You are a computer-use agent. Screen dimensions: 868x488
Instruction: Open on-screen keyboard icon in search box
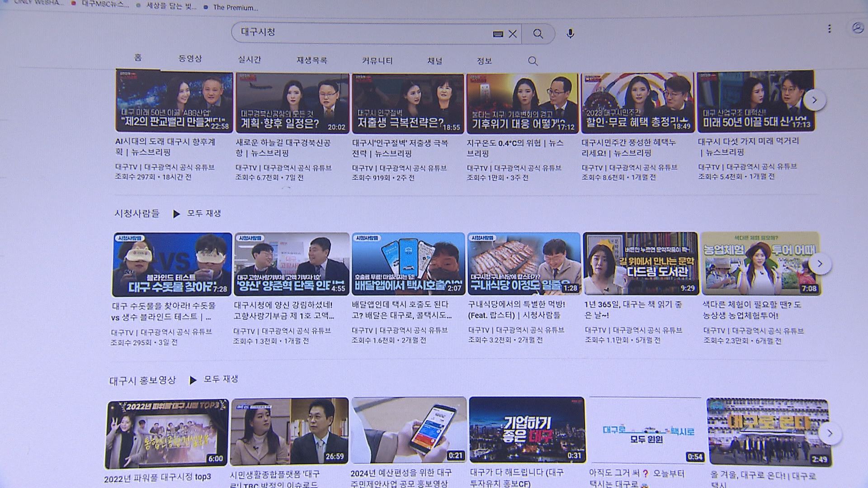point(498,34)
